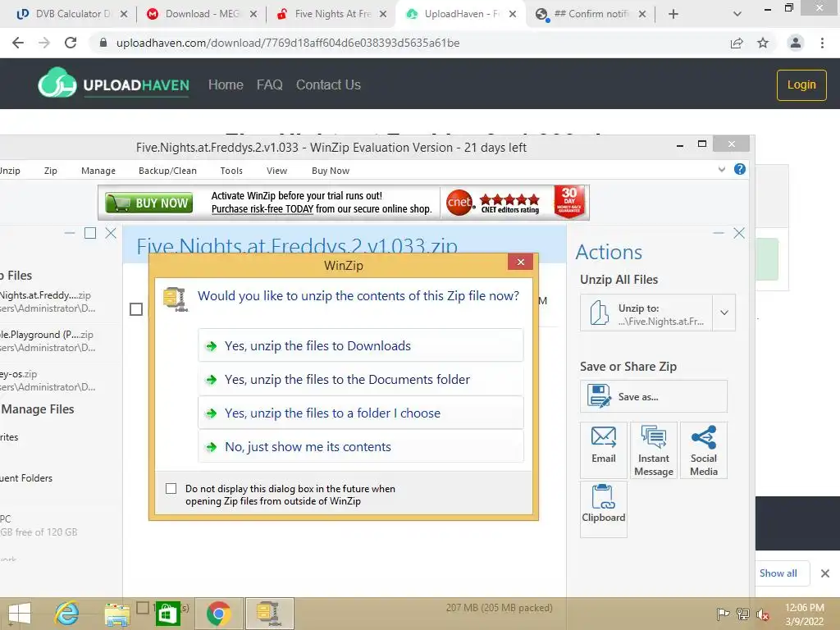
Task: Open the View ribbon tab
Action: pyautogui.click(x=277, y=171)
